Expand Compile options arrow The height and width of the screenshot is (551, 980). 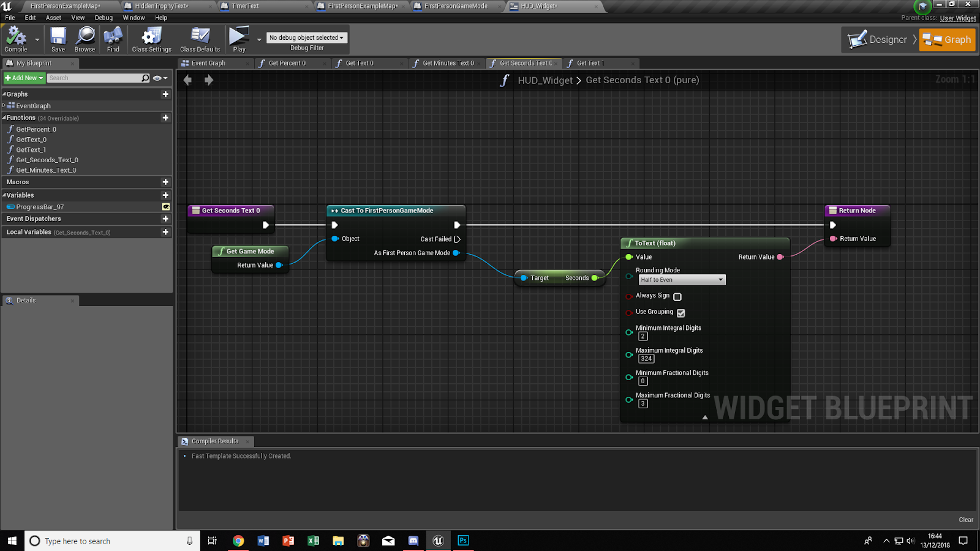37,40
